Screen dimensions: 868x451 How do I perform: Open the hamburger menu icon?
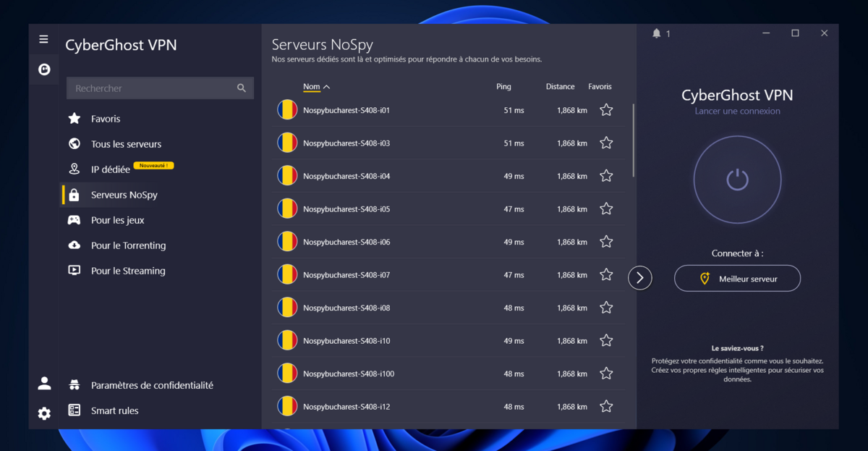pos(43,39)
